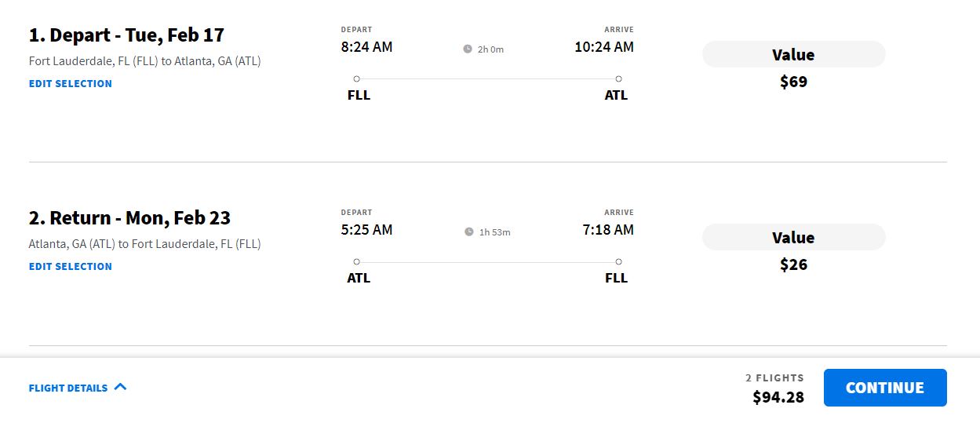Image resolution: width=980 pixels, height=423 pixels.
Task: Click the 8:24 AM departure time
Action: (366, 47)
